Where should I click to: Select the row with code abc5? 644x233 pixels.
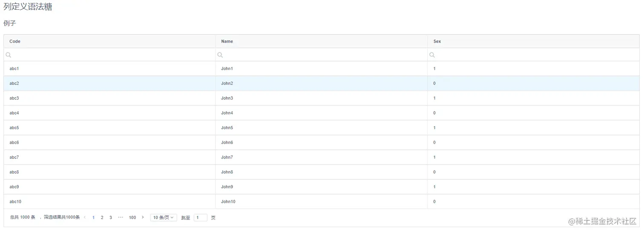(14, 128)
